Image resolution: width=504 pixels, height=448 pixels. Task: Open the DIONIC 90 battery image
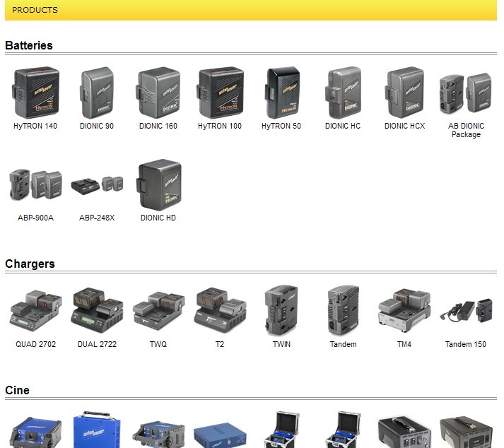click(x=97, y=93)
